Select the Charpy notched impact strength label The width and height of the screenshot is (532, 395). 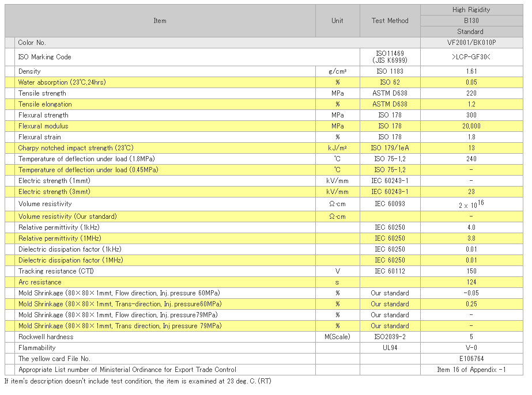pos(76,148)
